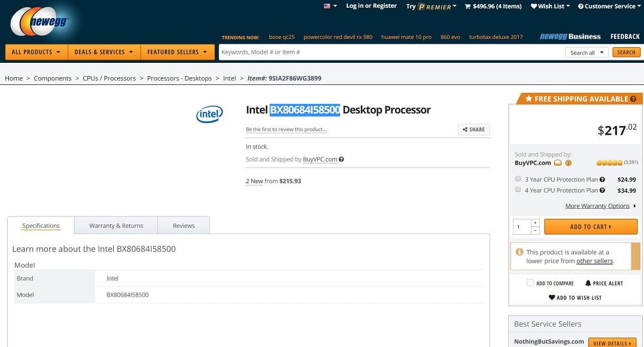Check the 4 Year CPU Protection Plan
Screen dimensions: 644x347
[518, 190]
